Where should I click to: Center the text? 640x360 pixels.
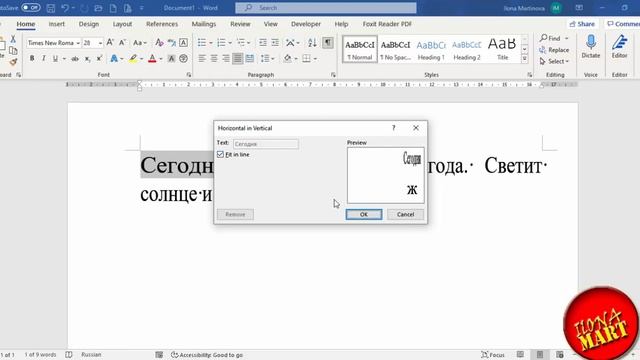(214, 59)
